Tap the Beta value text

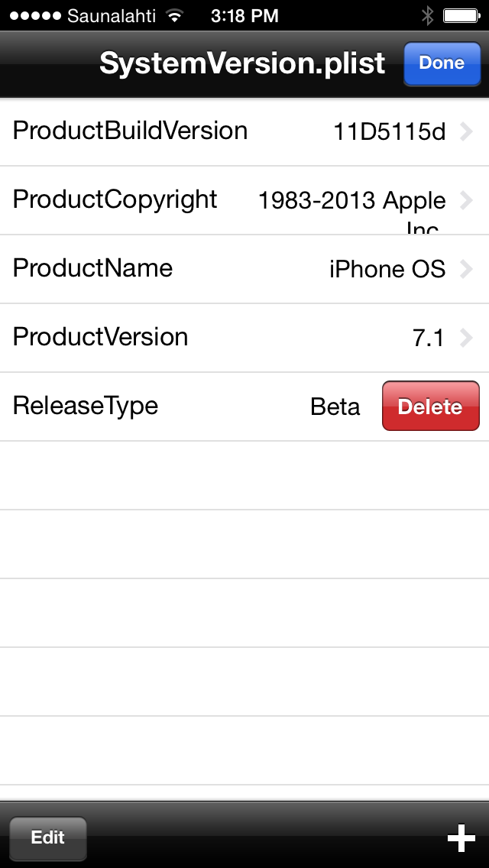pos(335,406)
